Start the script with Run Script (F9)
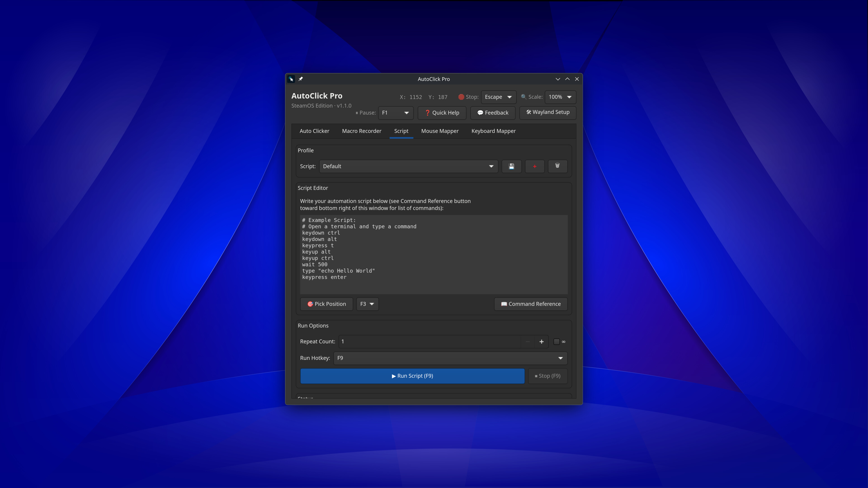 (413, 376)
